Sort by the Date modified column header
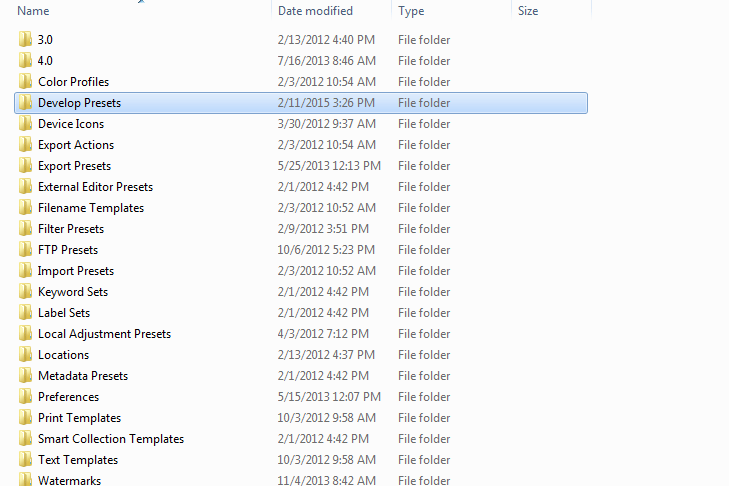The width and height of the screenshot is (729, 486). pyautogui.click(x=315, y=11)
